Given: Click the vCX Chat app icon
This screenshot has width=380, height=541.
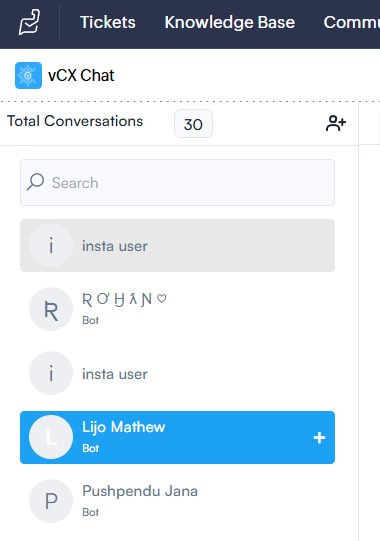Looking at the screenshot, I should (x=28, y=75).
